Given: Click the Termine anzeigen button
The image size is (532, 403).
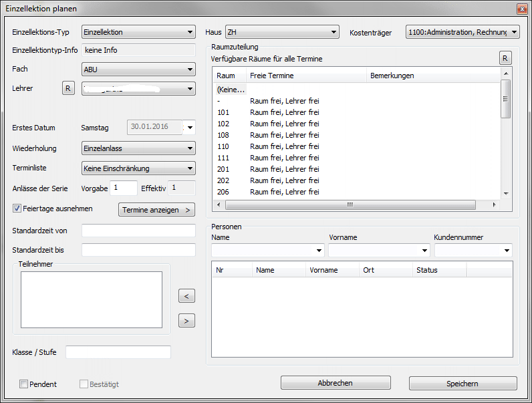Looking at the screenshot, I should pyautogui.click(x=156, y=210).
